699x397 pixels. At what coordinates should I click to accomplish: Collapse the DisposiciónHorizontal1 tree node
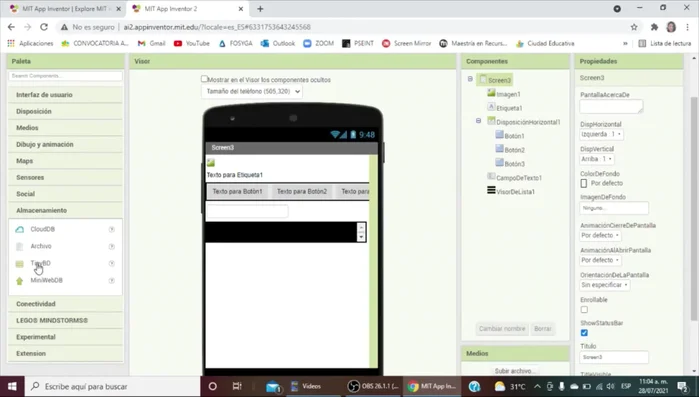coord(479,121)
